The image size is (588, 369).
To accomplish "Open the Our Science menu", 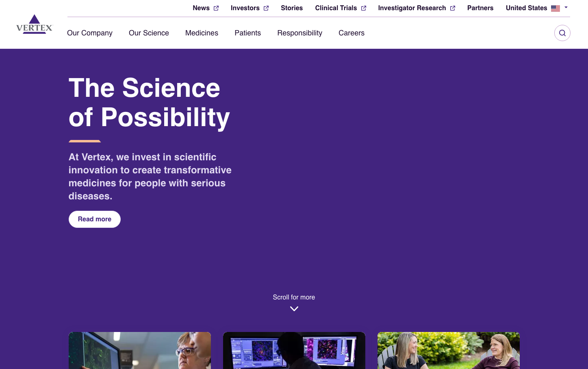I will pos(149,33).
